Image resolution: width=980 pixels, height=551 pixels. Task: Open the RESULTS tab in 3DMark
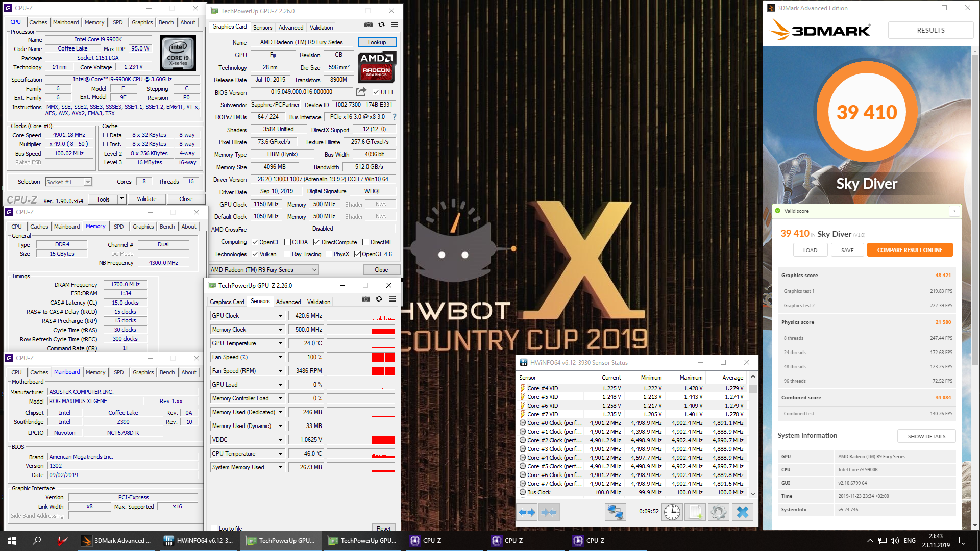[930, 30]
